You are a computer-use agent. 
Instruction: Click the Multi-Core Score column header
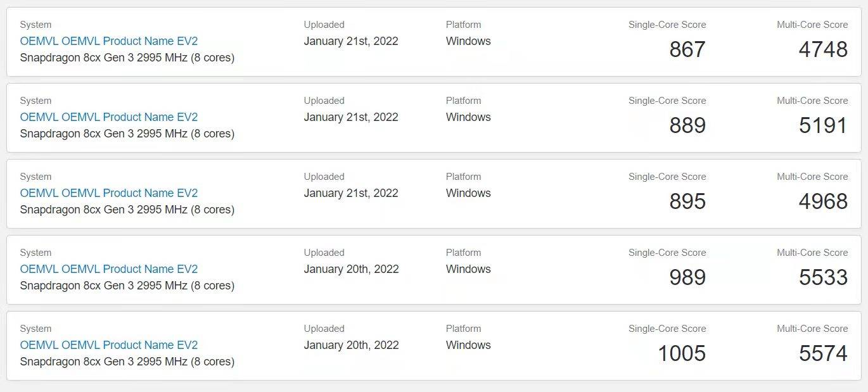coord(812,24)
